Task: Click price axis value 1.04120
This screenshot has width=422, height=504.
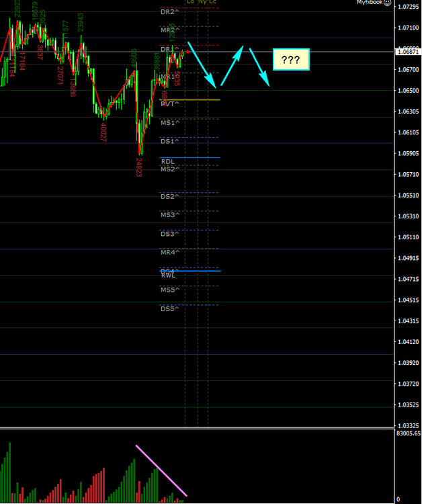Action: 409,341
